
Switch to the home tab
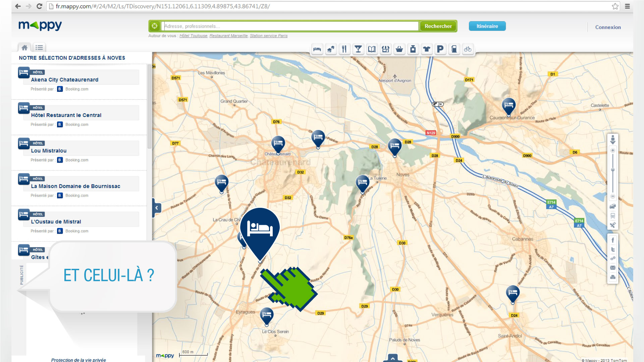[x=24, y=48]
